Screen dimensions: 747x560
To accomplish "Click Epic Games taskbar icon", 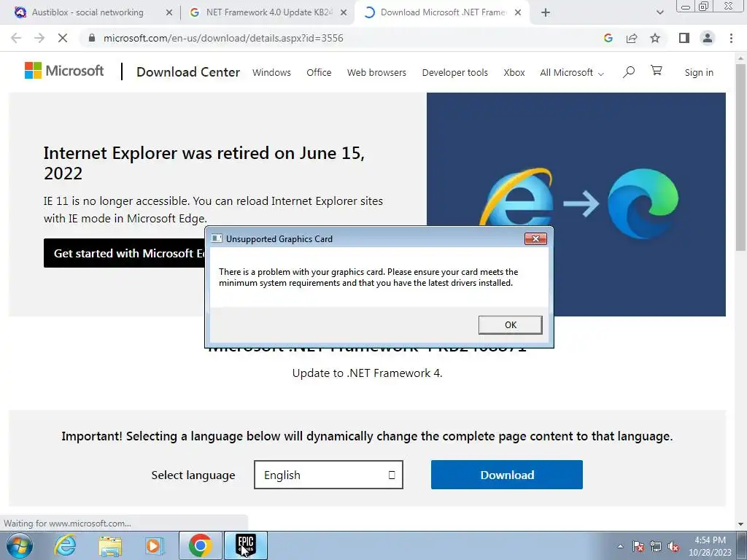I will [x=246, y=545].
